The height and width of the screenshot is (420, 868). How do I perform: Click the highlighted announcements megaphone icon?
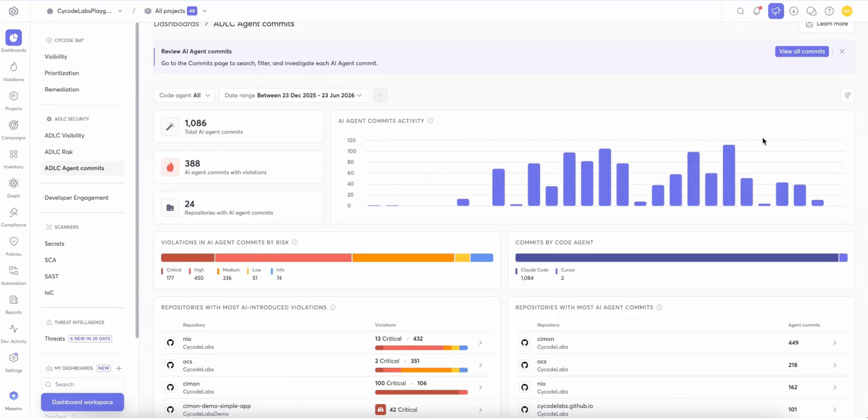(x=776, y=11)
